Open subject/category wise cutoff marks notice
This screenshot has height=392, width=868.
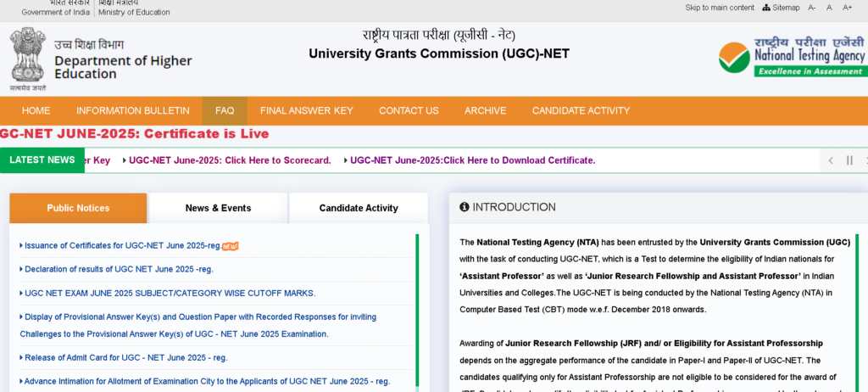170,294
